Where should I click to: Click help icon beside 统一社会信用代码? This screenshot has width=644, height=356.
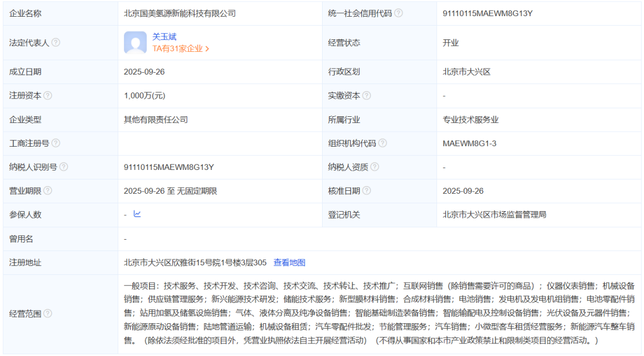(x=398, y=13)
